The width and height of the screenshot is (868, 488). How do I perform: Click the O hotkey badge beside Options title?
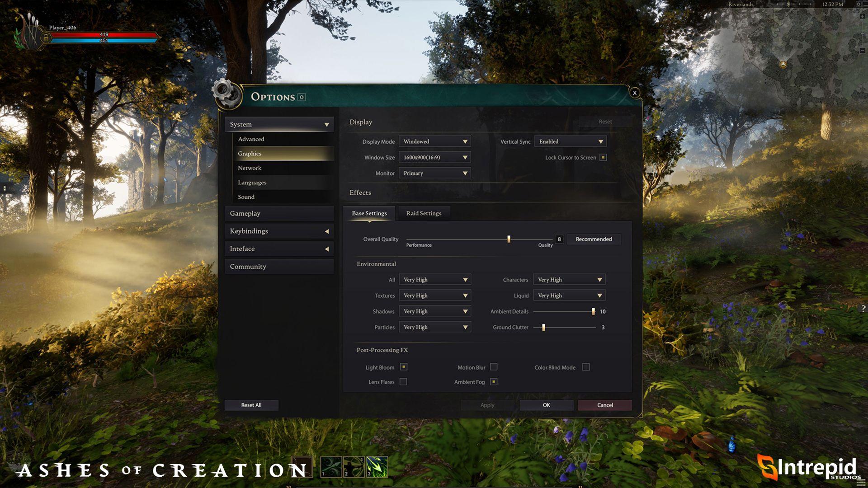[302, 97]
